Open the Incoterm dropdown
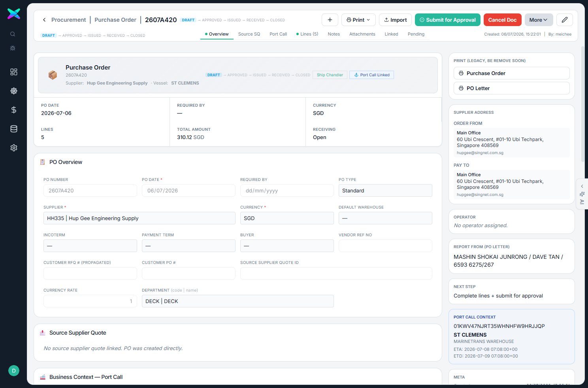This screenshot has width=588, height=388. click(90, 246)
